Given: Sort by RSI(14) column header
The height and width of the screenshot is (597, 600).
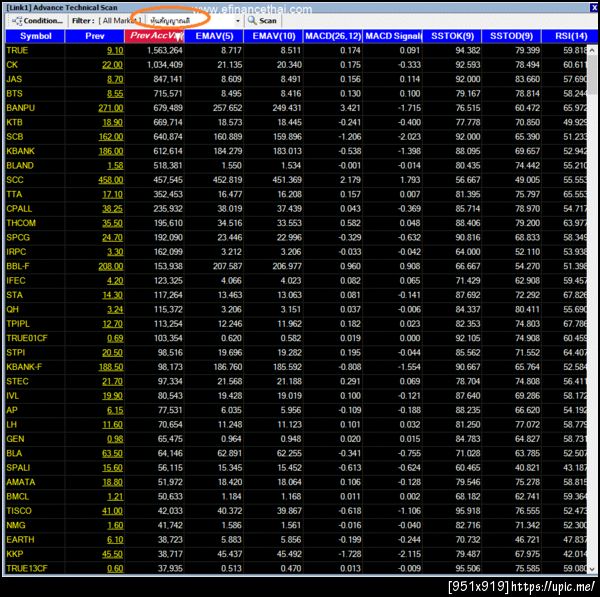Looking at the screenshot, I should click(x=570, y=36).
